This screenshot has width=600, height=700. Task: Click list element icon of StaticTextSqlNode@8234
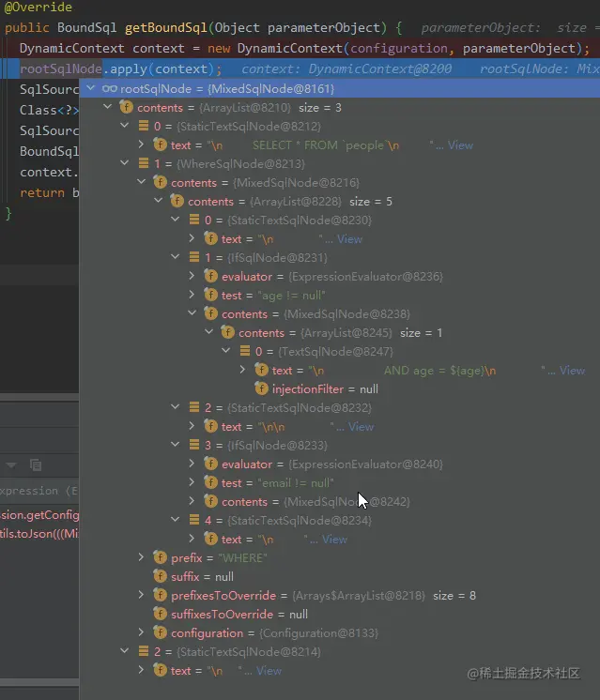coord(193,520)
